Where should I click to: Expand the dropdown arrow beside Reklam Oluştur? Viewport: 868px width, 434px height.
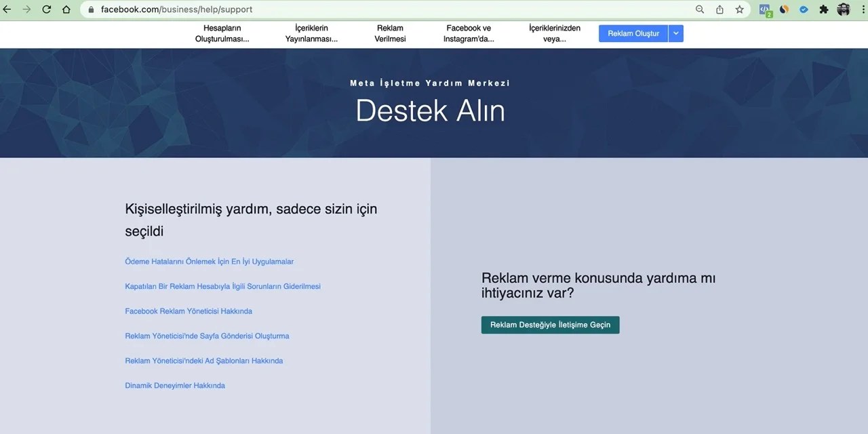676,33
